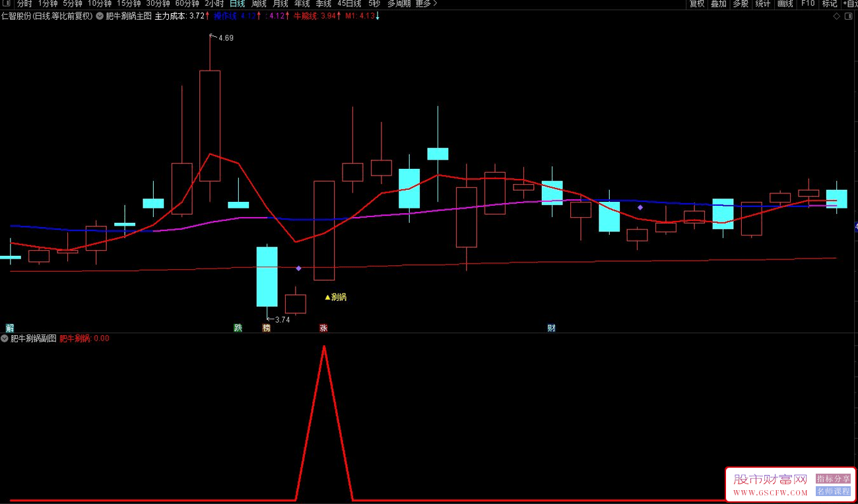Click the 肥牛剔锅主图 indicator name

pyautogui.click(x=129, y=16)
